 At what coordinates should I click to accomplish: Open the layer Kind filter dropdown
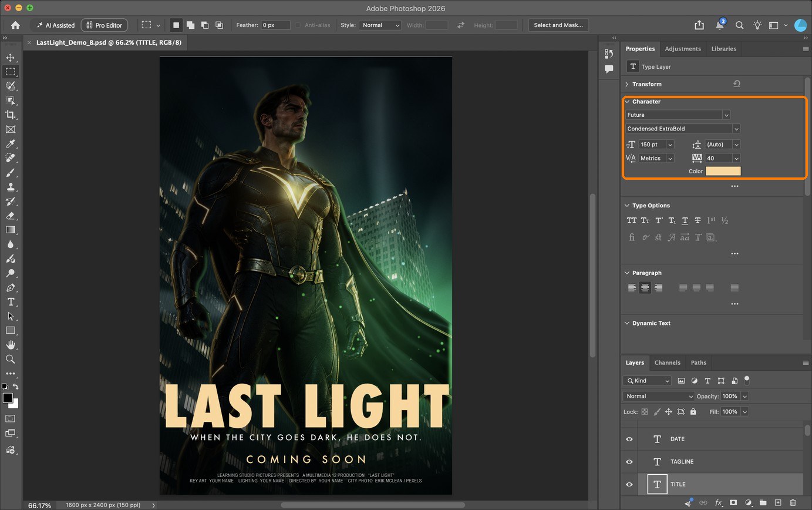pos(648,381)
